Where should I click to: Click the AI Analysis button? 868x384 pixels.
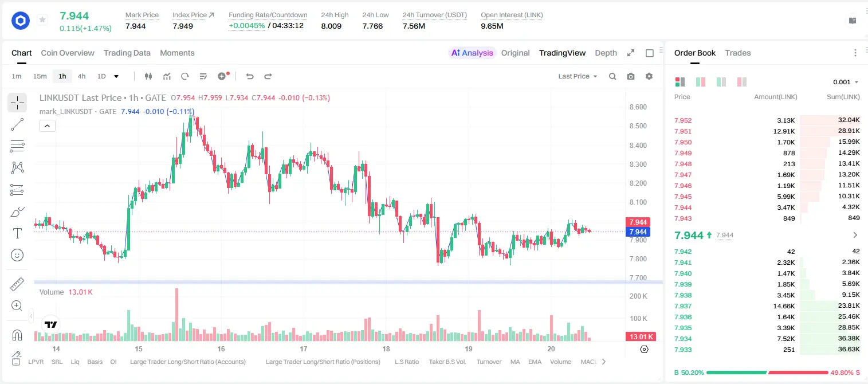pos(472,53)
